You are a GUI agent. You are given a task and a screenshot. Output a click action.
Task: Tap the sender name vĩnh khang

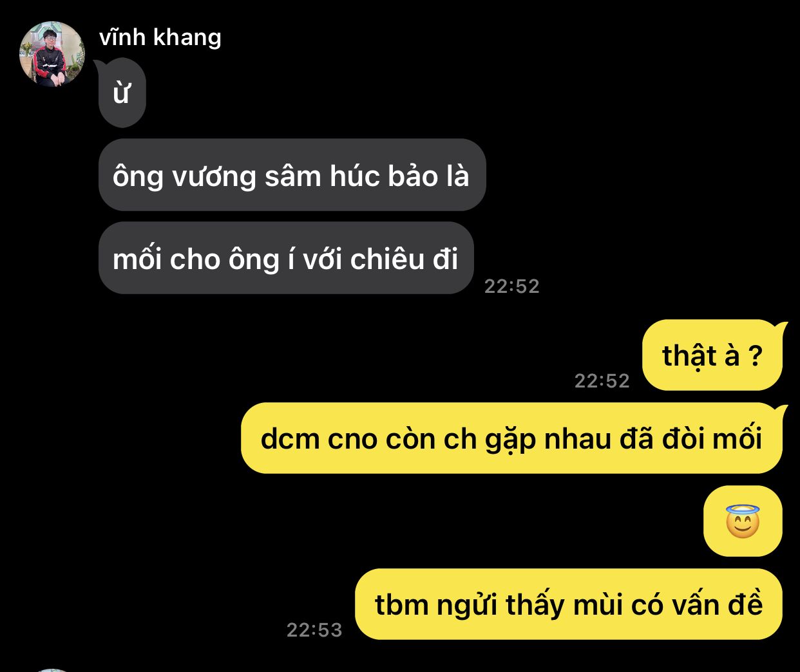160,37
